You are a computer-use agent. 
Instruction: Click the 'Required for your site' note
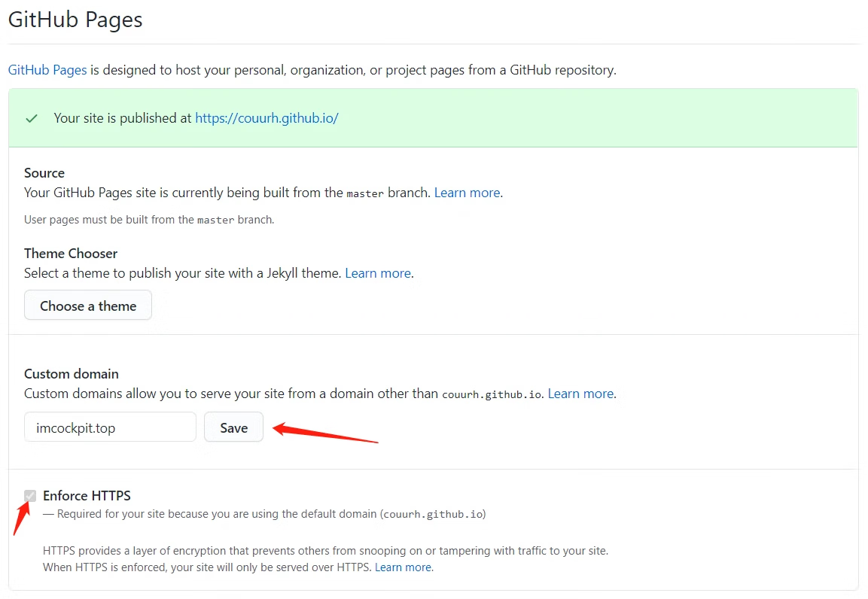pos(264,515)
